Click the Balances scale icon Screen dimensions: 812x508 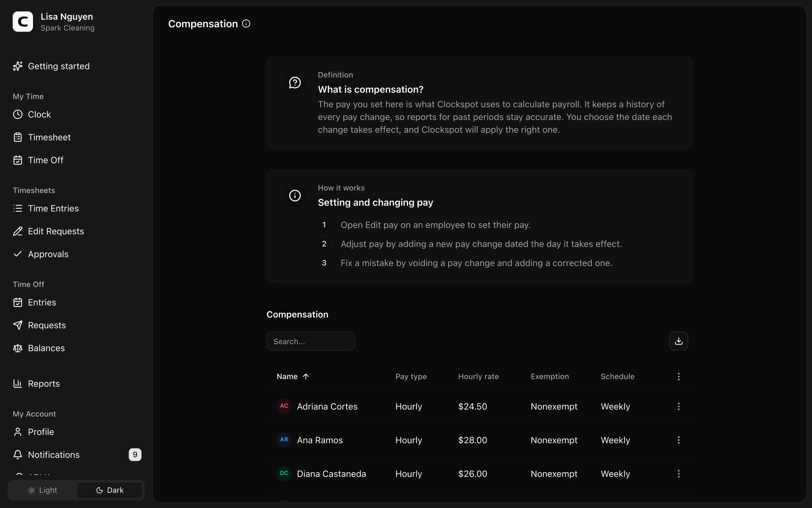point(18,348)
